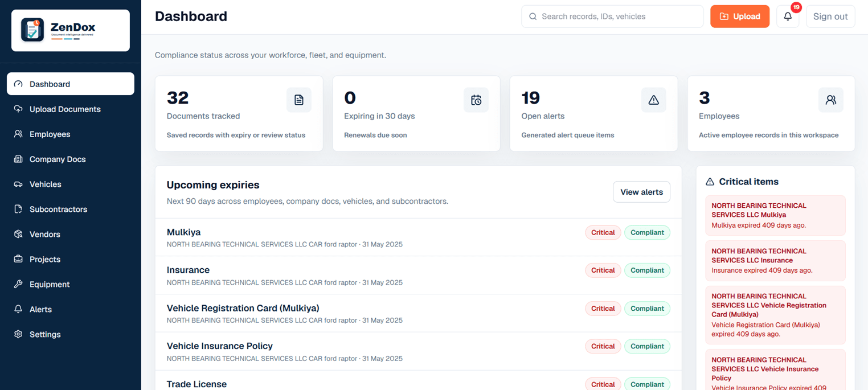Go to Vendors section
This screenshot has height=390, width=868.
(71, 234)
